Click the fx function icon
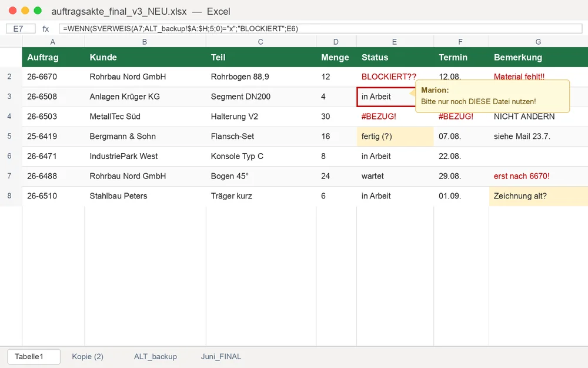Image resolution: width=588 pixels, height=368 pixels. click(x=45, y=29)
